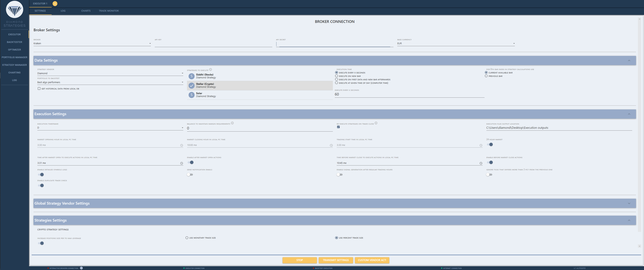Expand Global Strategy Vendor Settings section
The width and height of the screenshot is (644, 270).
click(x=335, y=203)
